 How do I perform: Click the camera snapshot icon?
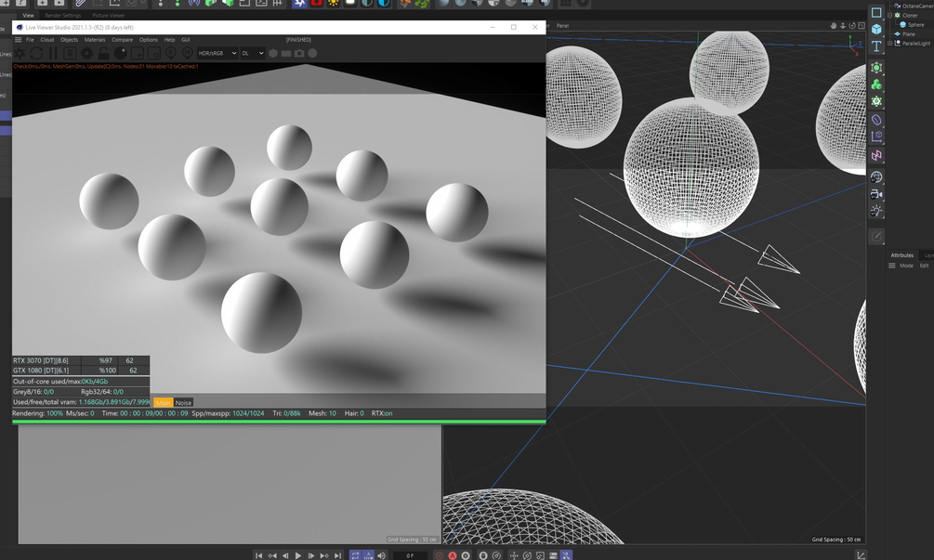[299, 53]
